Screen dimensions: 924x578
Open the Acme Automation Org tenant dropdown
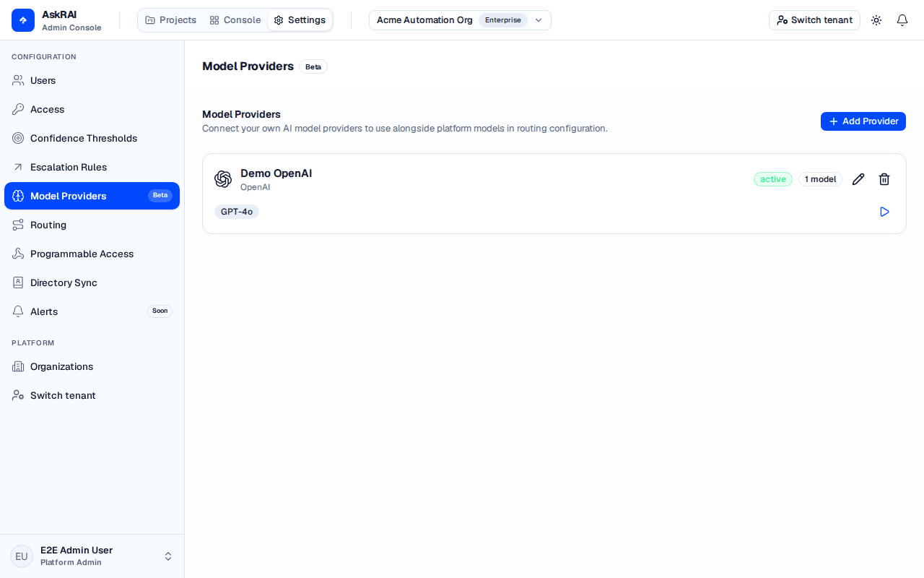coord(460,20)
